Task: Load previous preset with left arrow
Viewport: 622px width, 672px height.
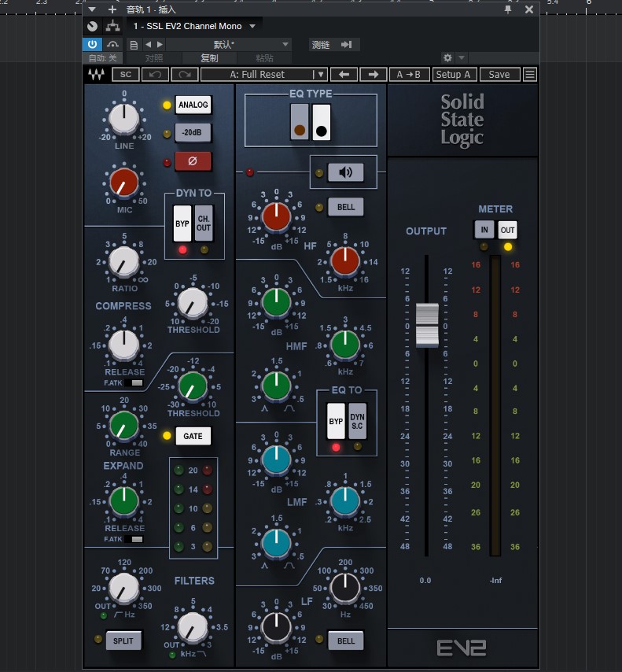Action: tap(344, 75)
